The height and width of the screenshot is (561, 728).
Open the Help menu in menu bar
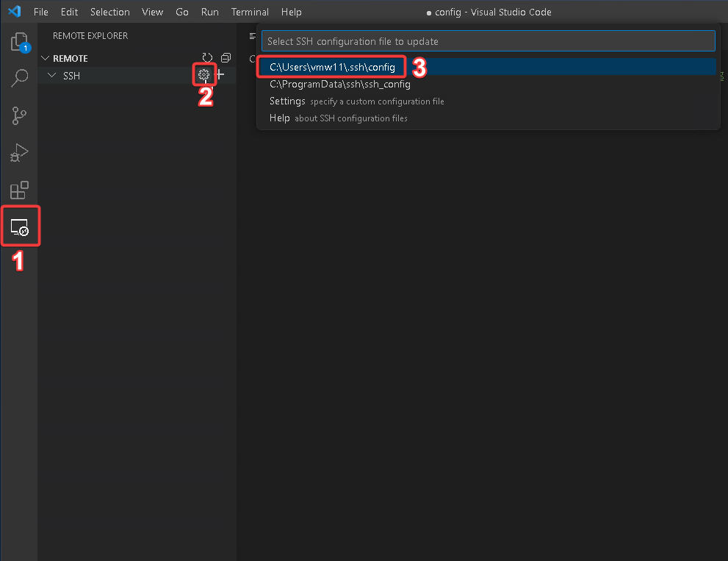pos(291,12)
